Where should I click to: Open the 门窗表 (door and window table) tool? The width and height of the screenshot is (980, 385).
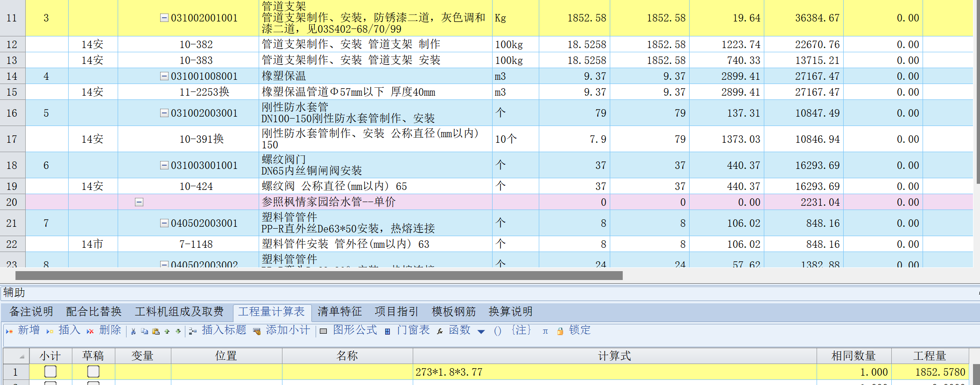click(407, 330)
